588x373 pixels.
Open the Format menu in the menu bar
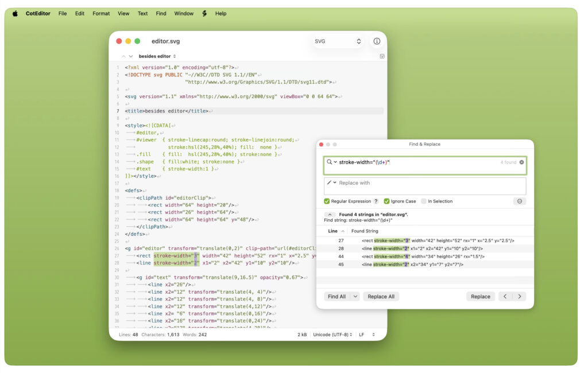point(100,13)
